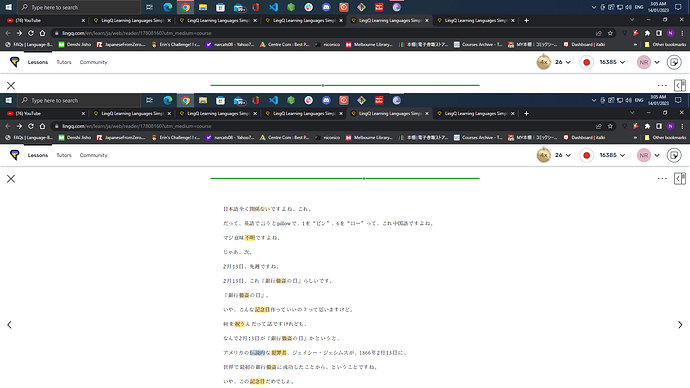This screenshot has height=388, width=690.
Task: Expand the 16385 chevron just above the lesson text
Action: (622, 155)
